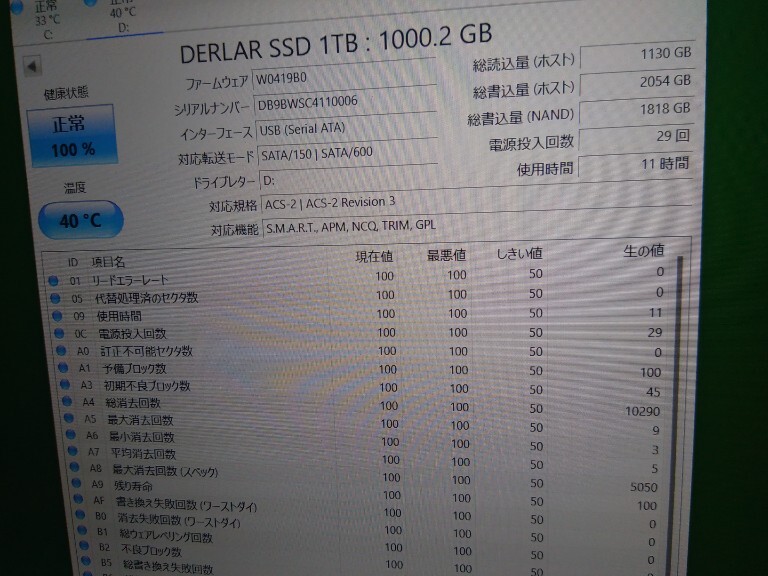768x576 pixels.
Task: Click the status dot of row A7 平均消去回数
Action: 73,451
